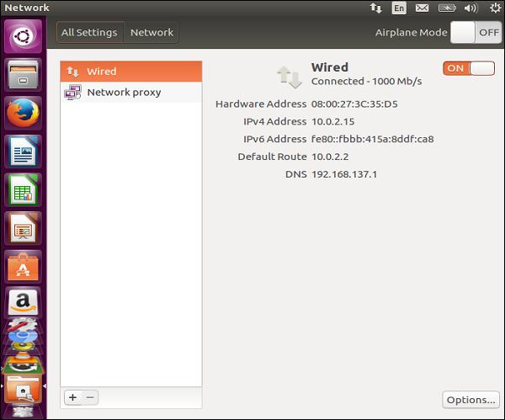Go back to All Settings
The image size is (505, 420).
point(90,32)
